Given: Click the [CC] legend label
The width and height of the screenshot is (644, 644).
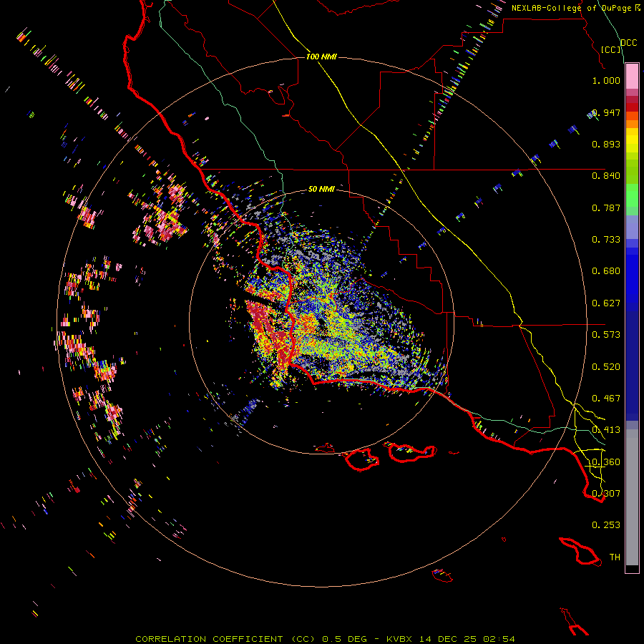Looking at the screenshot, I should pyautogui.click(x=610, y=49).
